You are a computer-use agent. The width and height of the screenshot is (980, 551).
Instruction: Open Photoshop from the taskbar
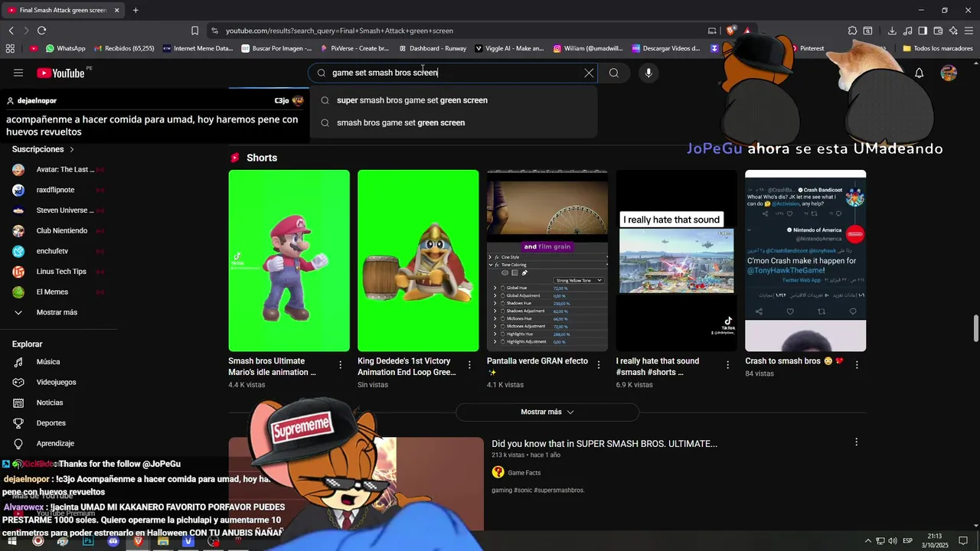pyautogui.click(x=88, y=541)
